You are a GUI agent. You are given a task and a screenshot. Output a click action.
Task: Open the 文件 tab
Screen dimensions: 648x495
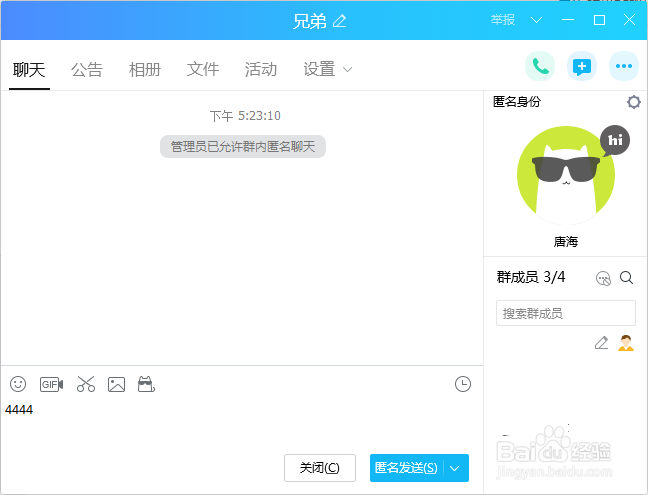[x=203, y=69]
